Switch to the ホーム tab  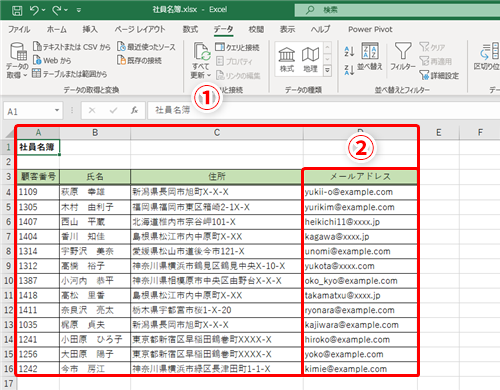(57, 29)
